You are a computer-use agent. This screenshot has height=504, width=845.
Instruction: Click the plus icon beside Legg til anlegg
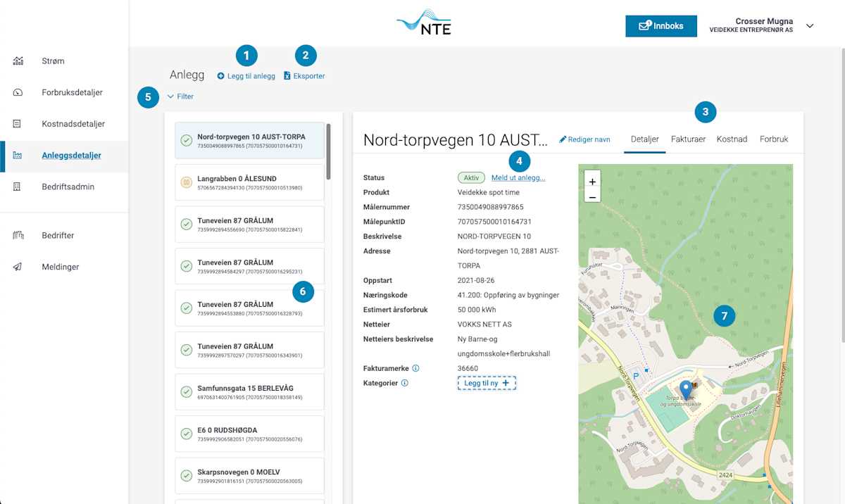tap(220, 76)
